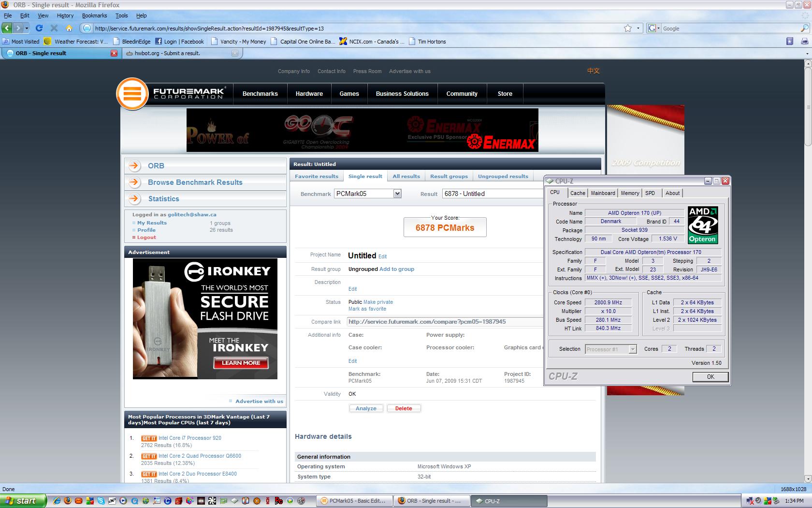Click GET IT badge beside Core i7 920
Screen dimensions: 812x508
tap(149, 438)
